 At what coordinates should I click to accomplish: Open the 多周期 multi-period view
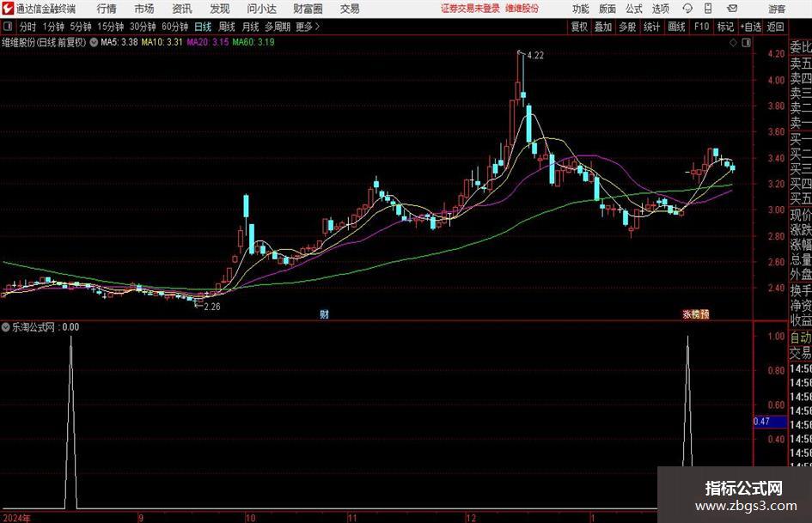(278, 27)
